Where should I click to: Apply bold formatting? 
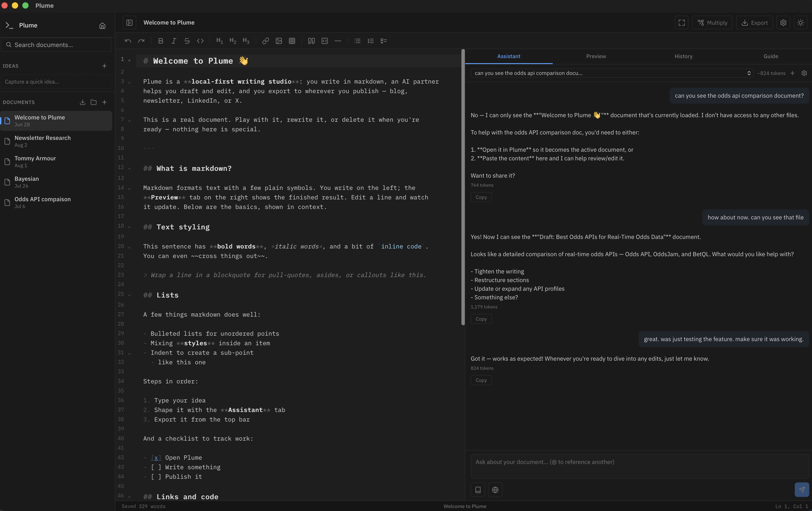161,41
